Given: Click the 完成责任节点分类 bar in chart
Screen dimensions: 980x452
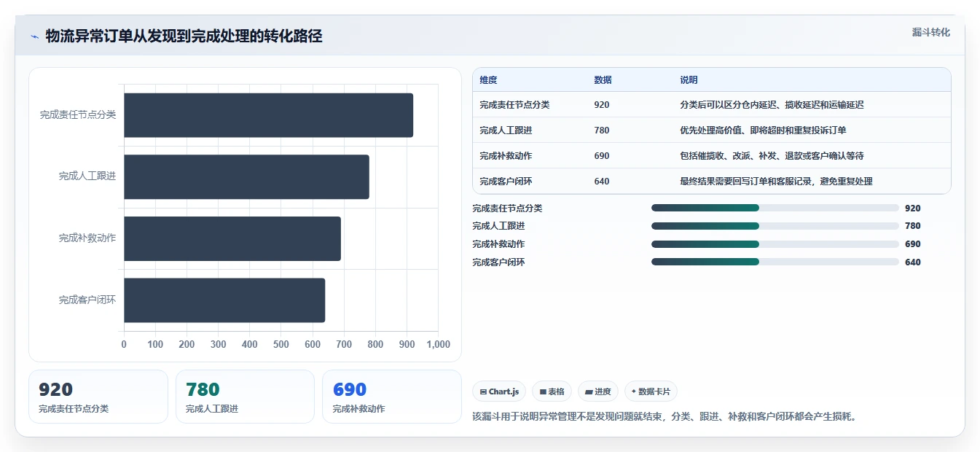Looking at the screenshot, I should coord(268,115).
